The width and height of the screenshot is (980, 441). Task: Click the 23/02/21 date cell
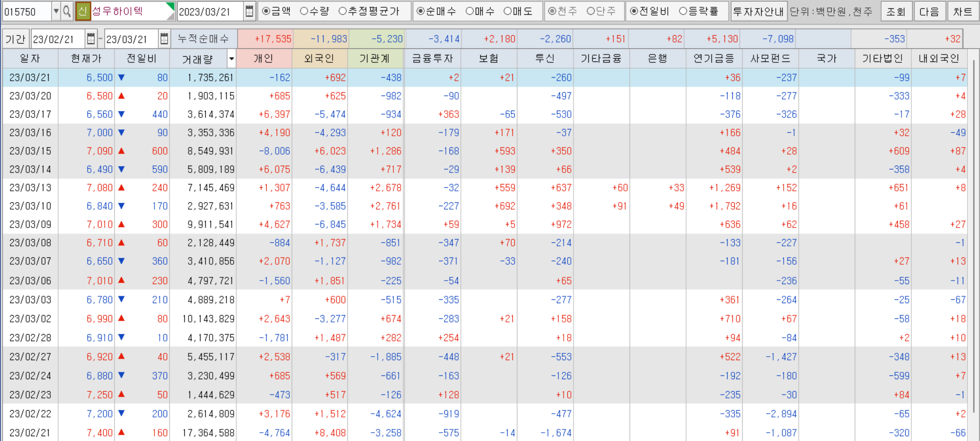point(30,433)
